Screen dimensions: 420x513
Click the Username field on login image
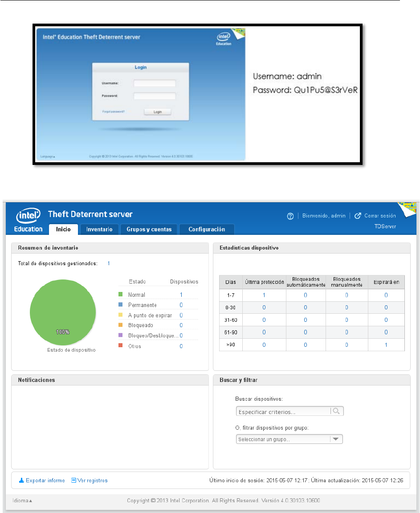pos(155,83)
